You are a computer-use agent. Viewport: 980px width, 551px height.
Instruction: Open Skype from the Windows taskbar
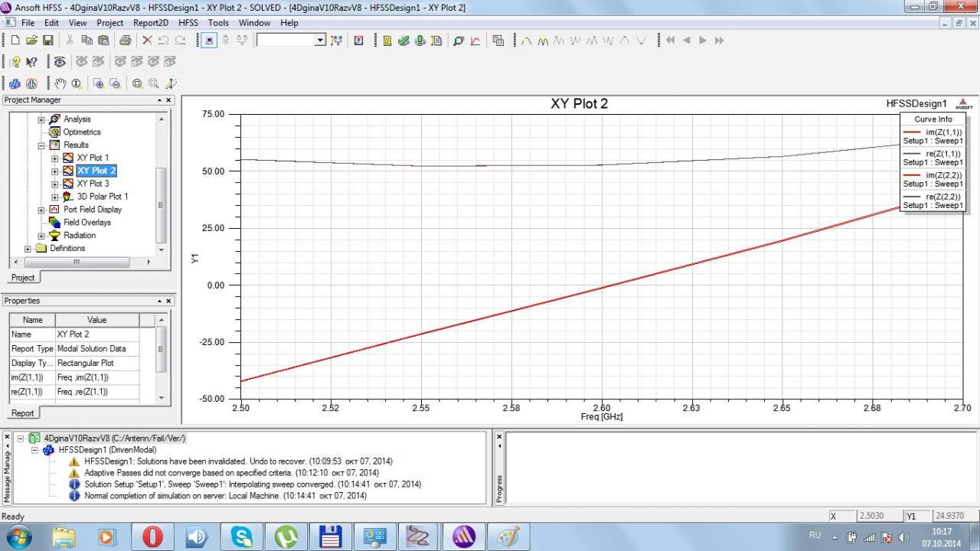coord(242,536)
